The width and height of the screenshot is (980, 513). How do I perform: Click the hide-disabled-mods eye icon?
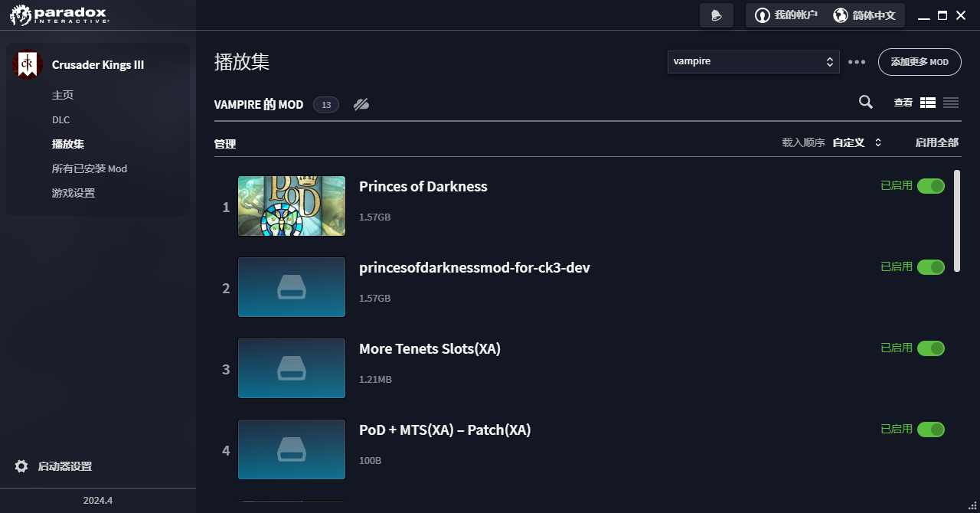pos(361,104)
